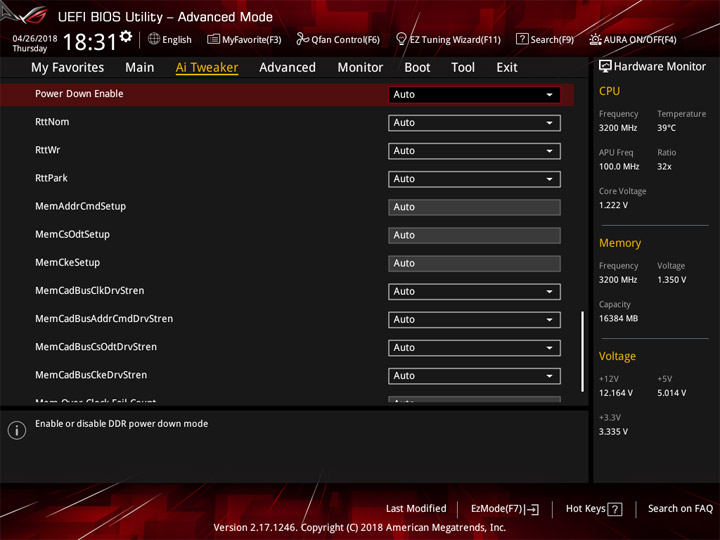Toggle AURA ON/OFF light icon

pos(595,39)
